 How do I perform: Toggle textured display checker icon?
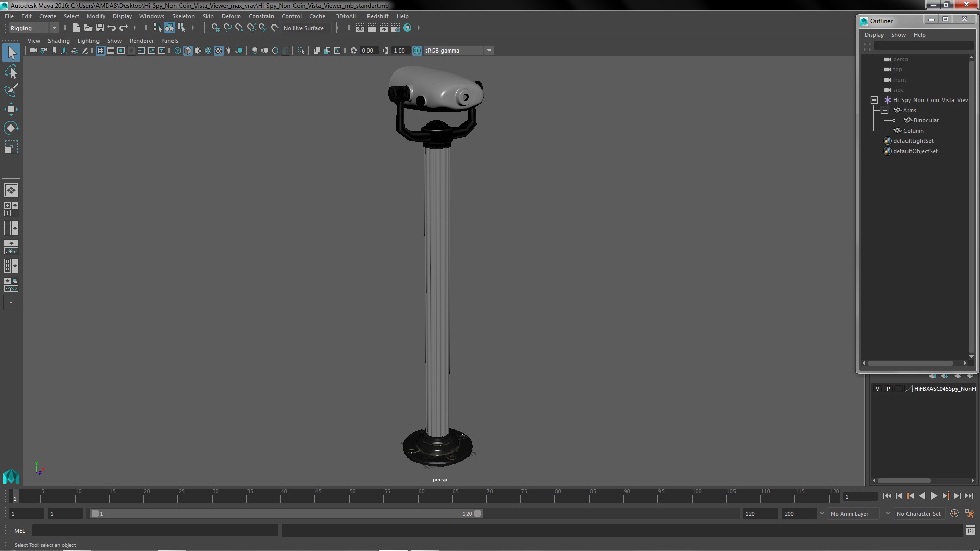218,51
